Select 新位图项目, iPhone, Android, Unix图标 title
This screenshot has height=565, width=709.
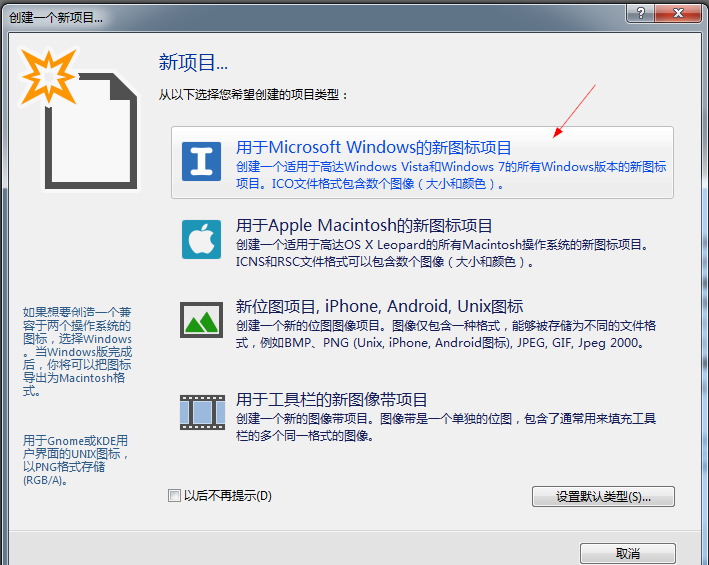[379, 306]
